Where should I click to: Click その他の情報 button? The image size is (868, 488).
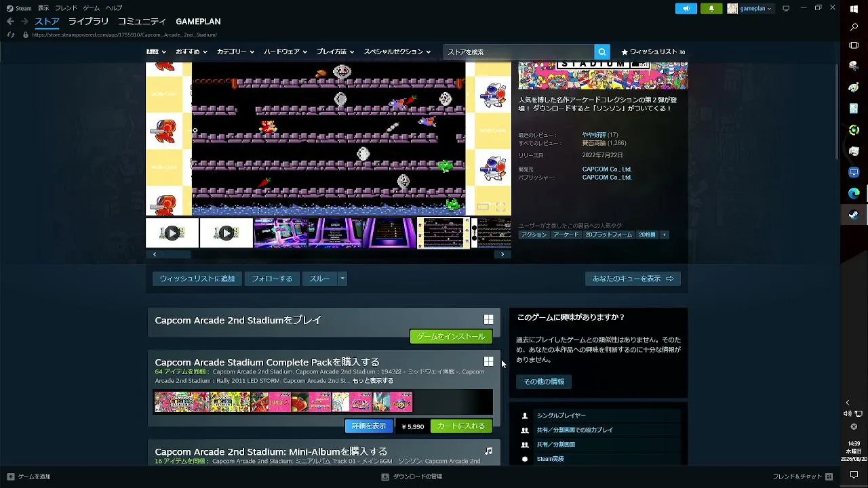pyautogui.click(x=544, y=382)
